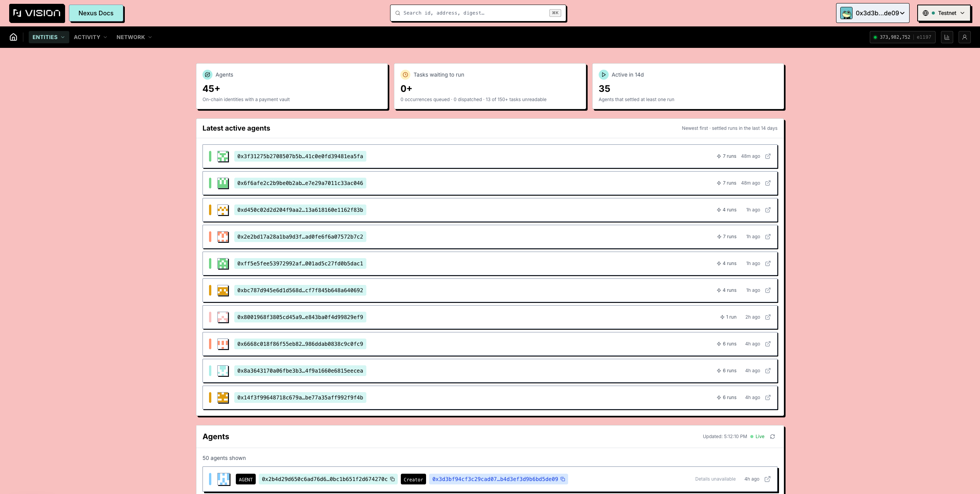Click '1 run' on agent 0x8001968f row
Screen dimensions: 980x494
(728, 317)
